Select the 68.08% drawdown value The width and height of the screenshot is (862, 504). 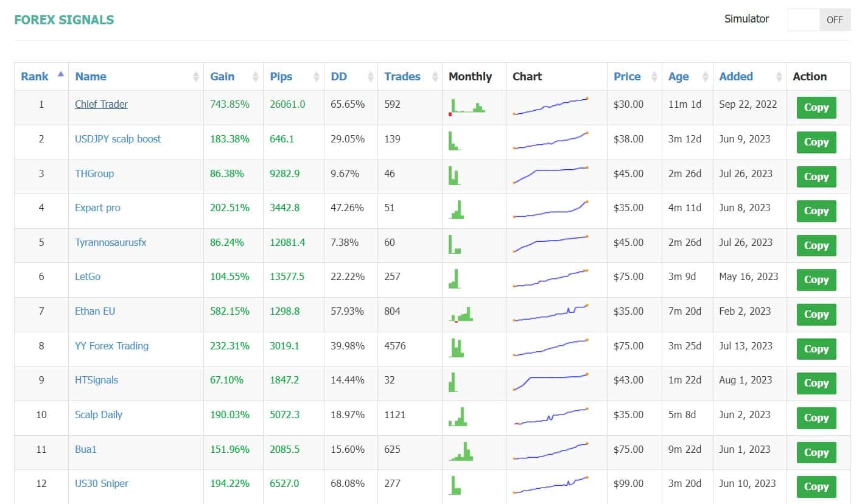348,483
